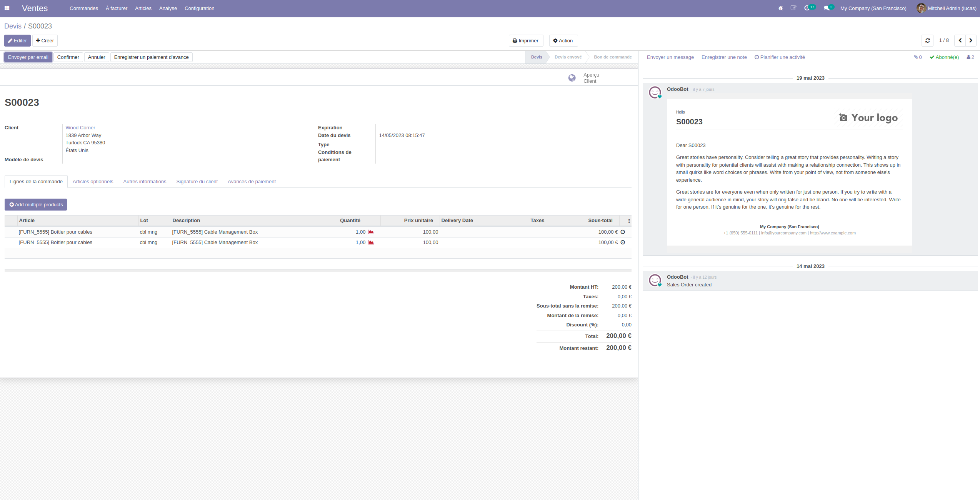Open the conversations chat icon

826,8
